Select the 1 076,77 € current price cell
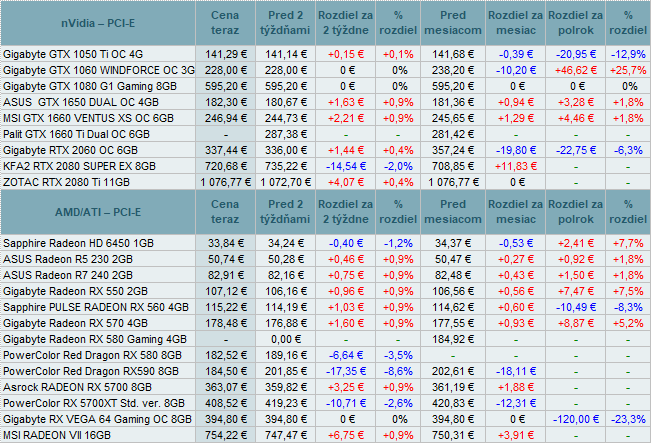Screen dimensions: 651x443 point(225,182)
